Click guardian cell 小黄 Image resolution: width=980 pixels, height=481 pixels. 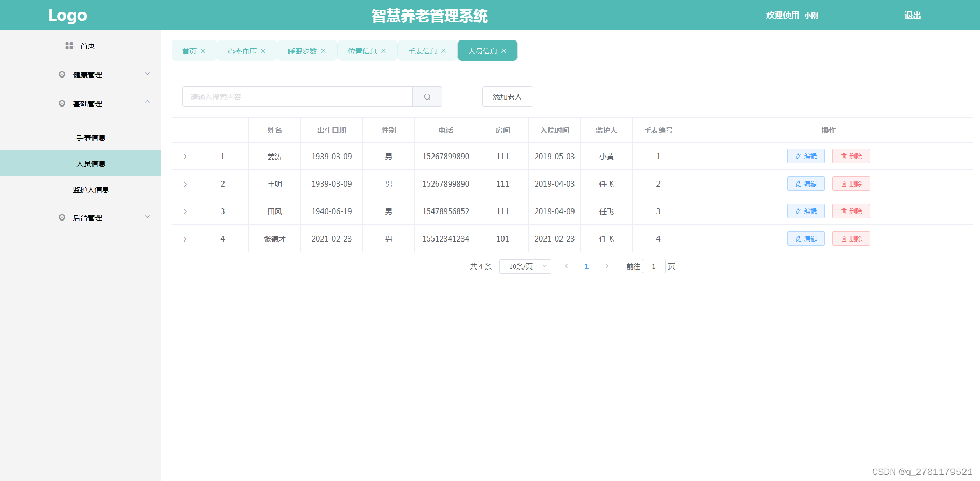[x=607, y=157]
